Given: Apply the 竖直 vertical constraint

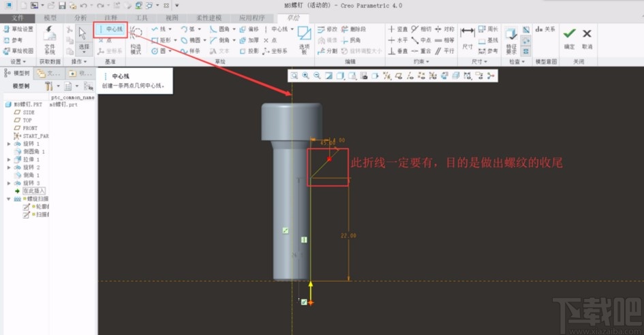Looking at the screenshot, I should [x=398, y=29].
